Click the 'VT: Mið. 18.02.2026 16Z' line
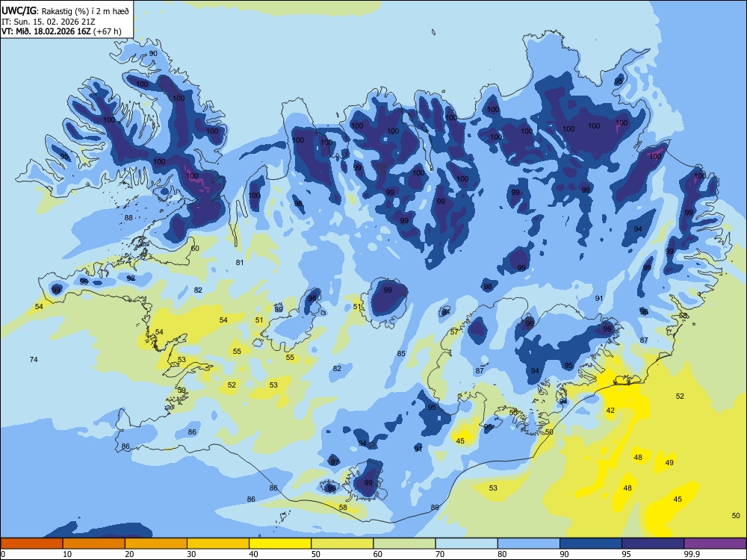 pos(61,31)
